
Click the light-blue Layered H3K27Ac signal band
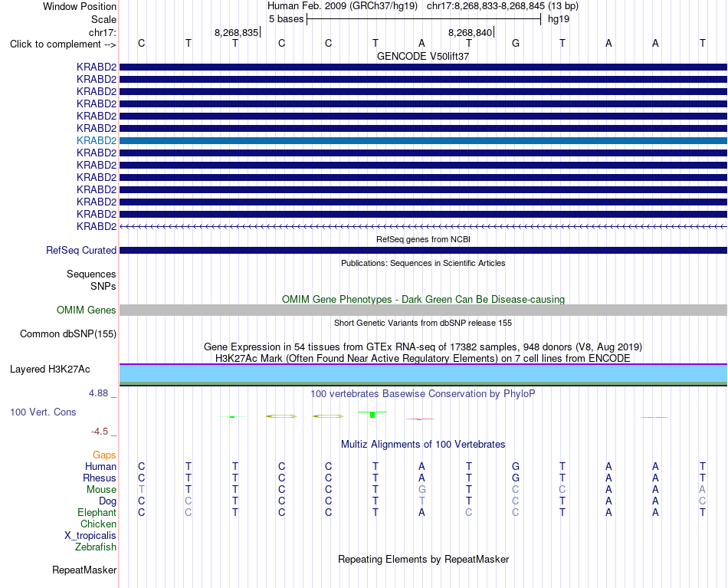423,373
